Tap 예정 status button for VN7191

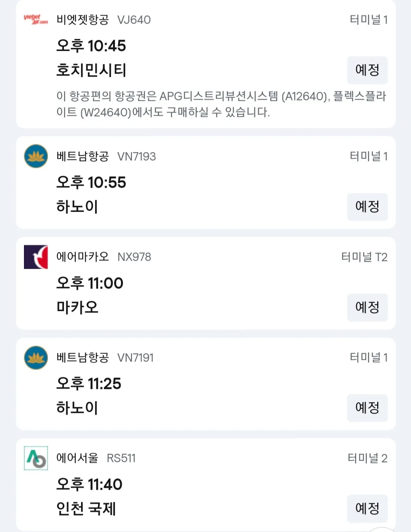[x=367, y=408]
